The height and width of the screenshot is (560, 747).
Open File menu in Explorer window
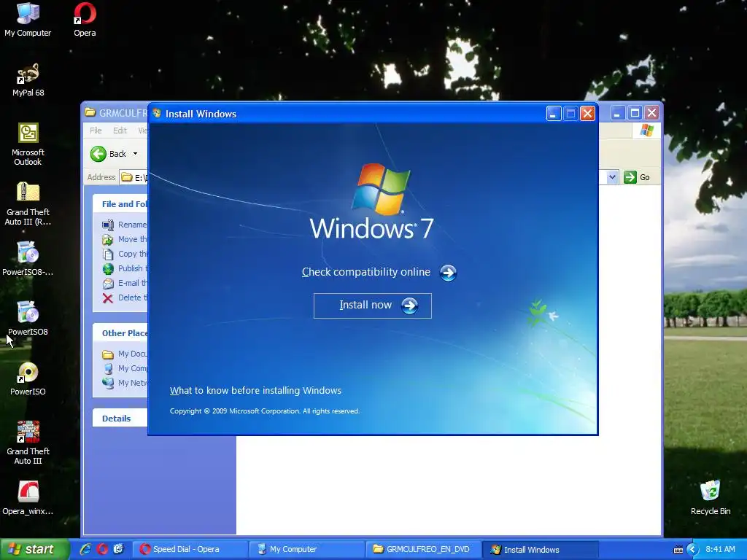96,131
